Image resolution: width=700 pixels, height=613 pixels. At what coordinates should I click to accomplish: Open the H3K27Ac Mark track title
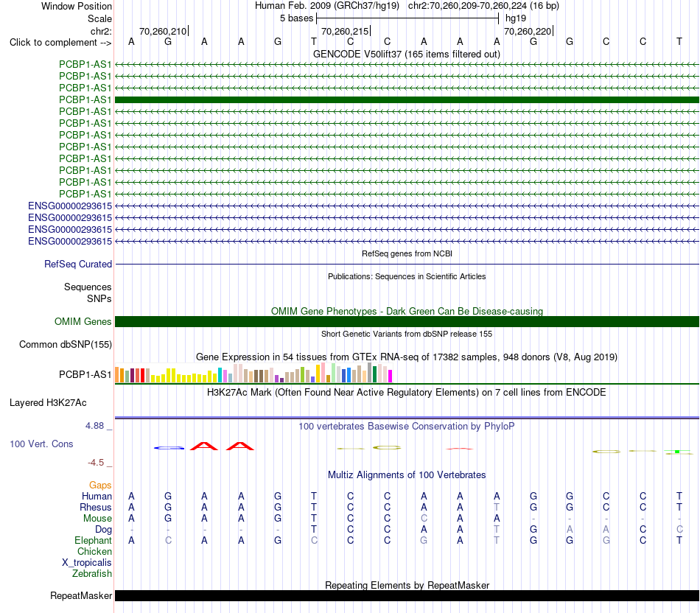click(407, 393)
